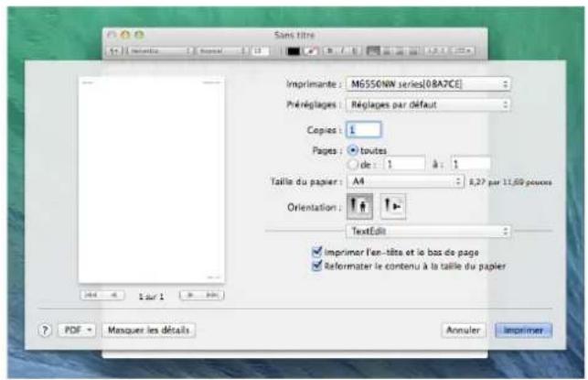Open font family dropdown in TextEdit toolbar
Image resolution: width=588 pixels, height=380 pixels.
click(160, 50)
